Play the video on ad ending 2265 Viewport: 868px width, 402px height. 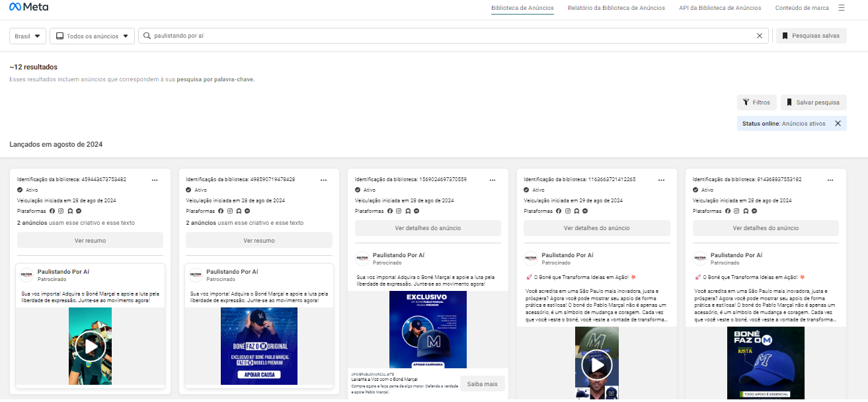[x=597, y=364]
